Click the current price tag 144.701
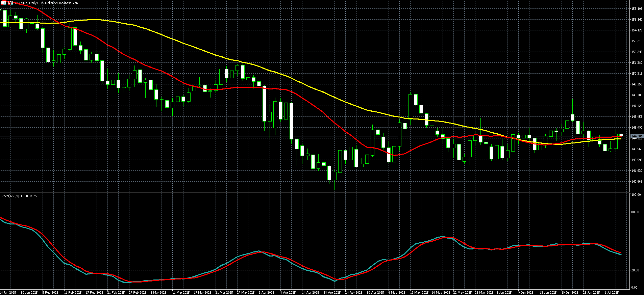The height and width of the screenshot is (295, 644). pos(637,136)
